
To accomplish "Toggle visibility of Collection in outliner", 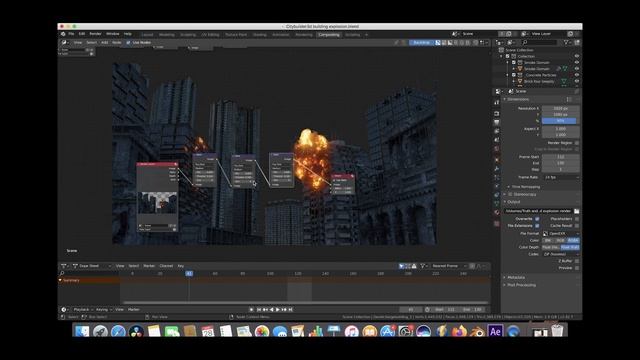I will 577,56.
